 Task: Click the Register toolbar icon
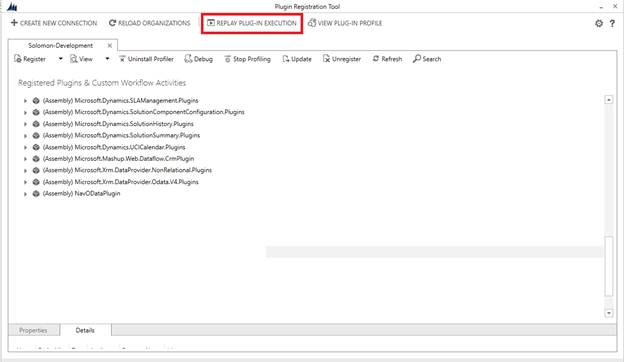click(x=18, y=59)
